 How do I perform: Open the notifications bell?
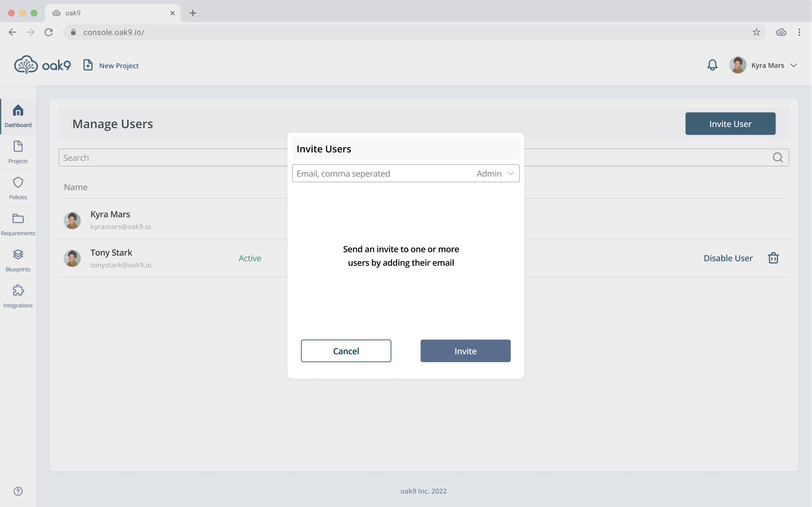(x=712, y=65)
